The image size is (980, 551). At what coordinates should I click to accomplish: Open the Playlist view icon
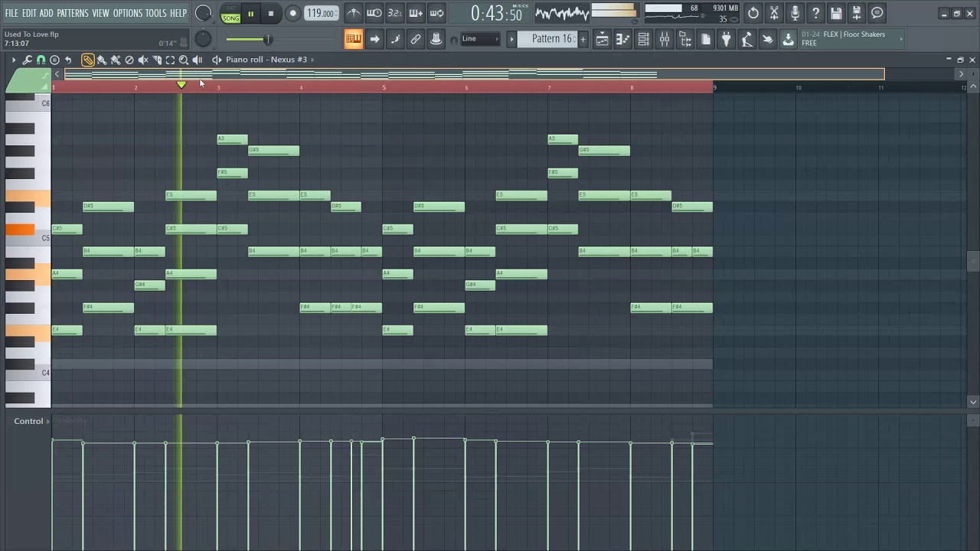603,39
